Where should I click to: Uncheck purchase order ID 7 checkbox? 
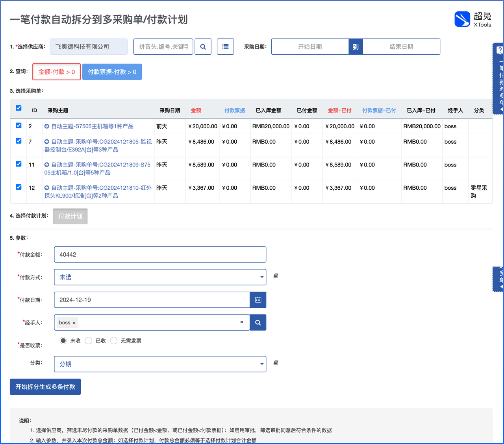pyautogui.click(x=19, y=141)
